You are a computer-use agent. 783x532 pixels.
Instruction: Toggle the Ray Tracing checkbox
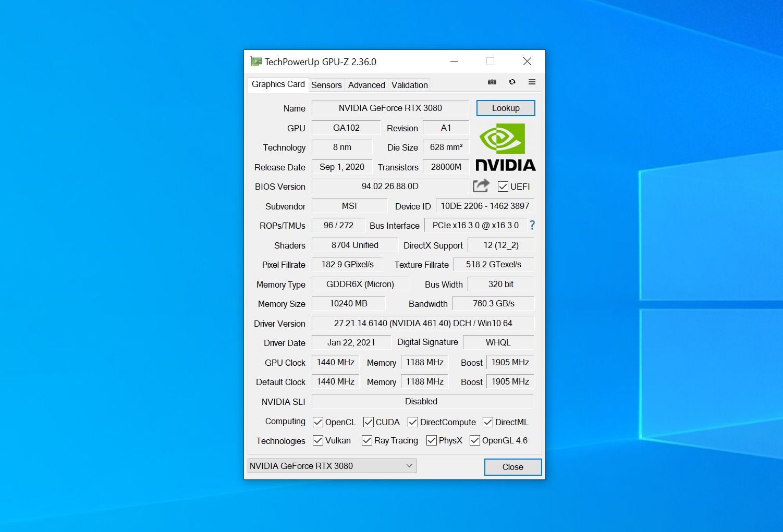367,440
